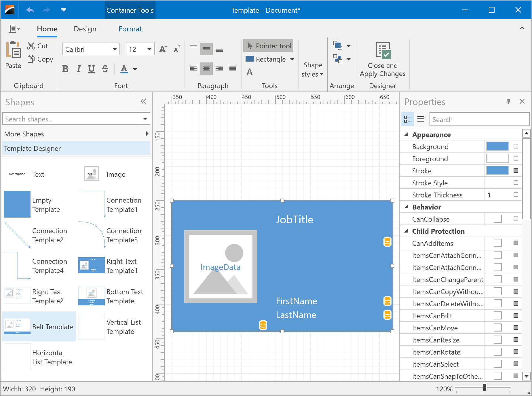Switch to the Design ribbon tab
The height and width of the screenshot is (396, 532).
tap(85, 29)
